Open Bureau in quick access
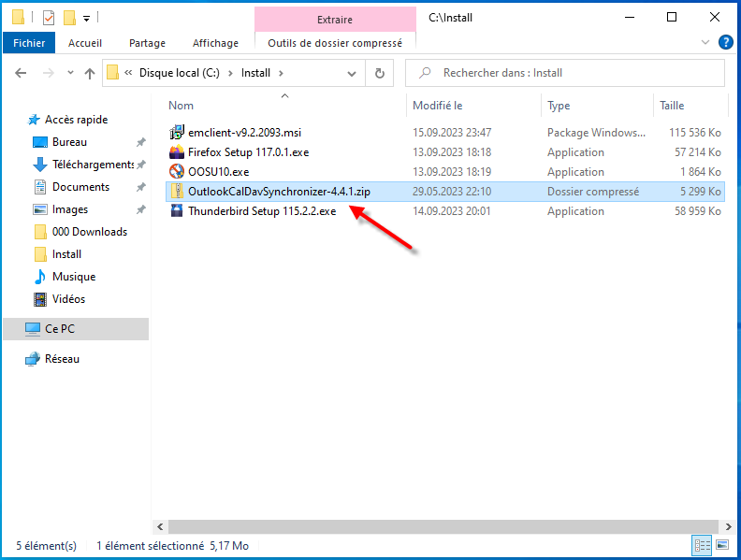This screenshot has width=741, height=560. pos(69,142)
